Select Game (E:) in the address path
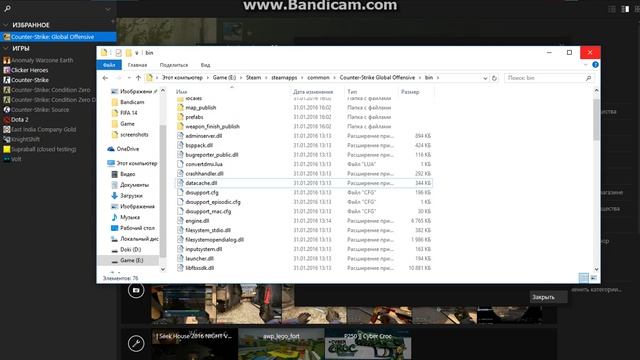The height and width of the screenshot is (360, 640). [x=224, y=78]
